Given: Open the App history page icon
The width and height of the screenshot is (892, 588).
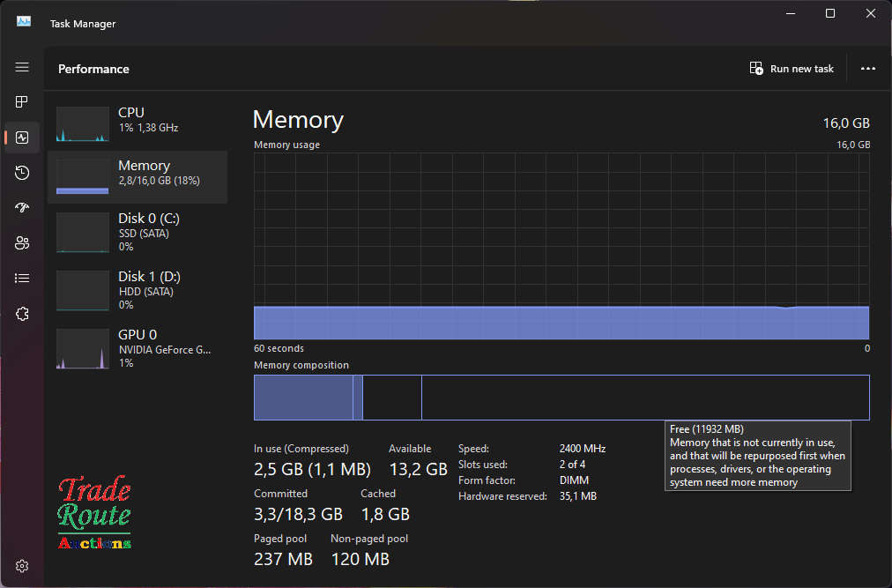Looking at the screenshot, I should 22,173.
